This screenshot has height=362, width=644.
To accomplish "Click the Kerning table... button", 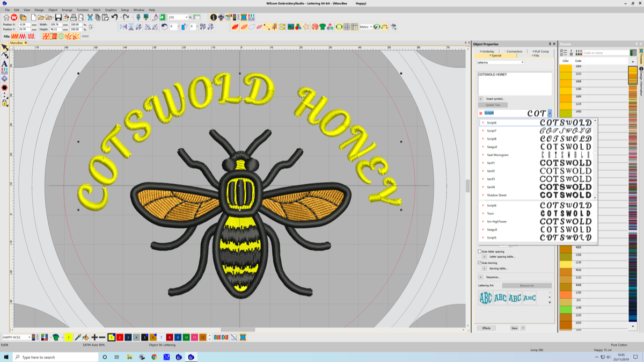I will [499, 268].
